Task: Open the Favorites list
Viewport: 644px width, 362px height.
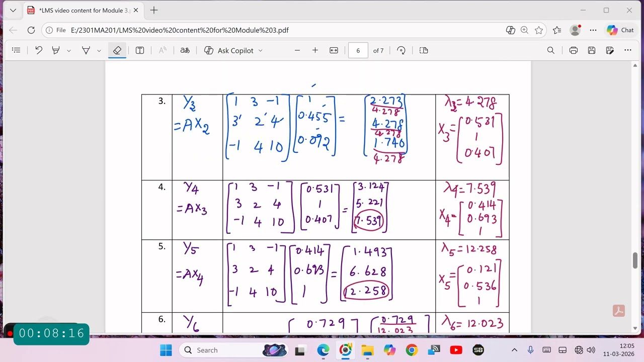Action: pos(557,30)
